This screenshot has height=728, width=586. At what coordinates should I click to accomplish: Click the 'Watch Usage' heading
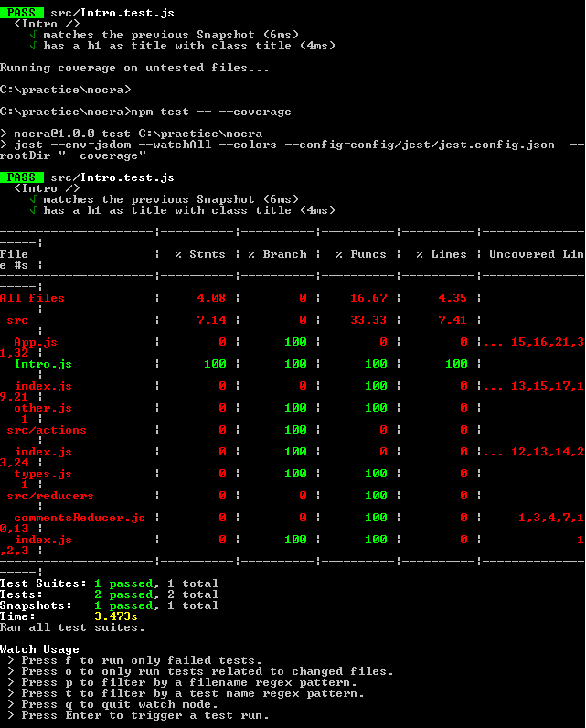tap(39, 649)
